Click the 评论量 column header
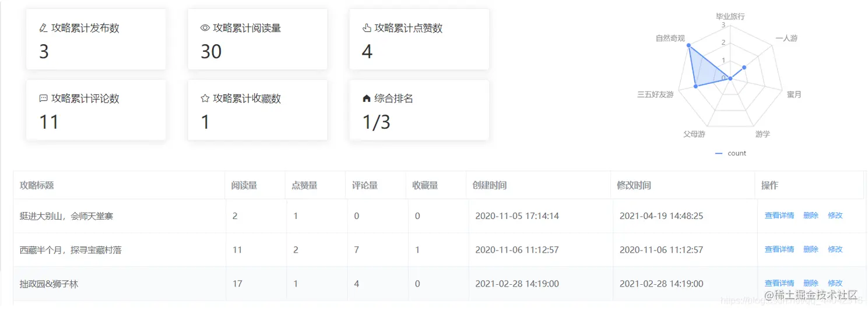 point(375,185)
